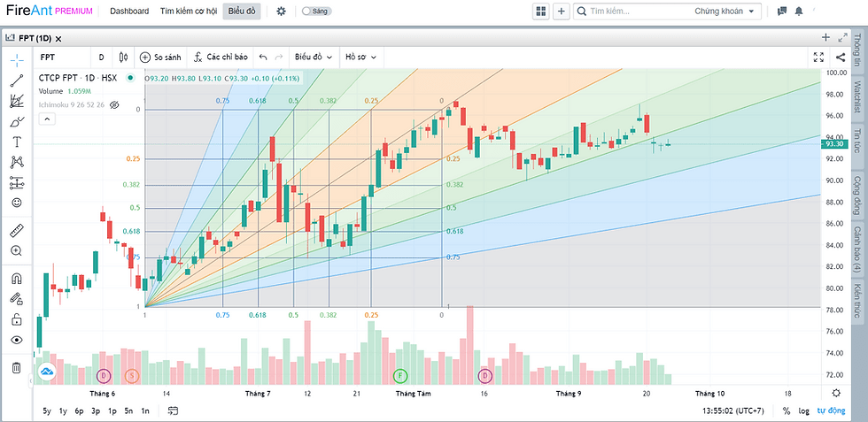Select the text annotation tool
The image size is (868, 422).
(x=17, y=142)
